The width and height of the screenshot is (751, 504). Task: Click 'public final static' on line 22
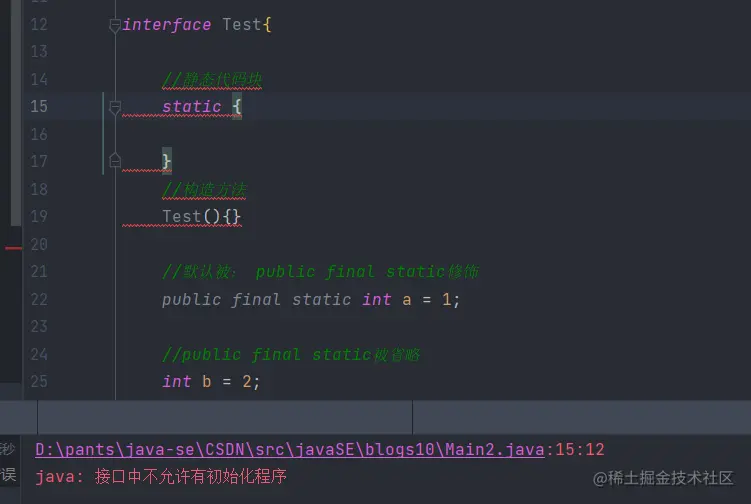click(x=256, y=299)
